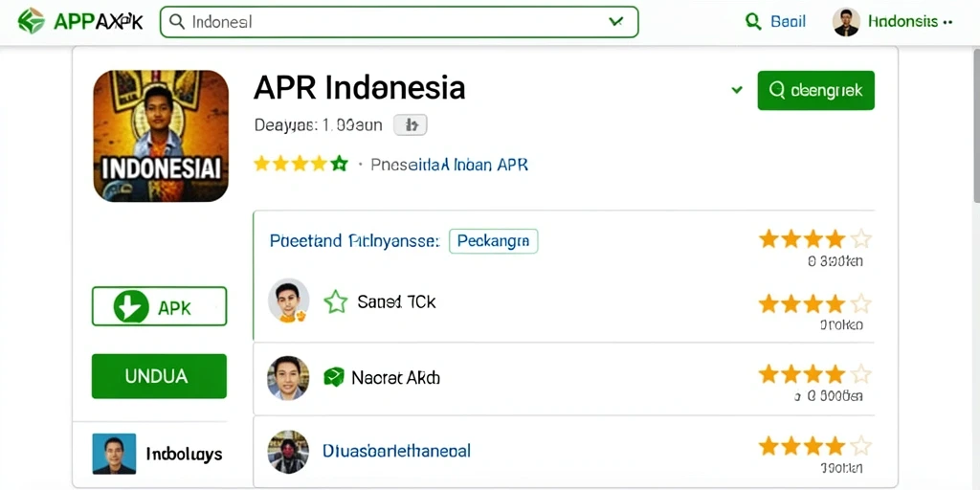Expand the chevron left of green button
Viewport: 980px width, 490px height.
click(x=737, y=90)
